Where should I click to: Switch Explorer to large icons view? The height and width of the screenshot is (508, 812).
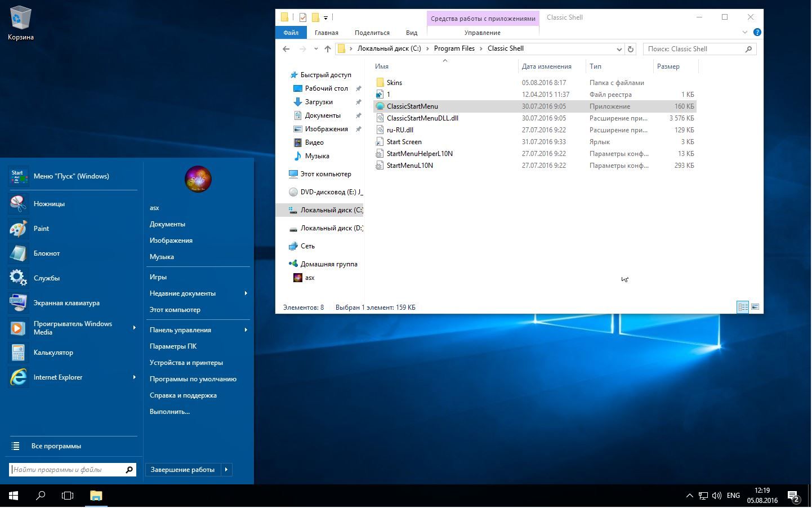point(755,307)
